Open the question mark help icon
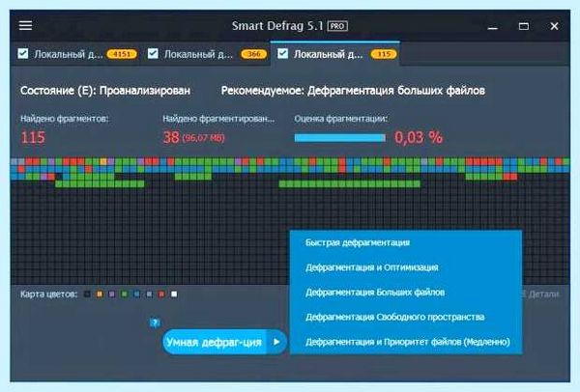 pyautogui.click(x=155, y=322)
